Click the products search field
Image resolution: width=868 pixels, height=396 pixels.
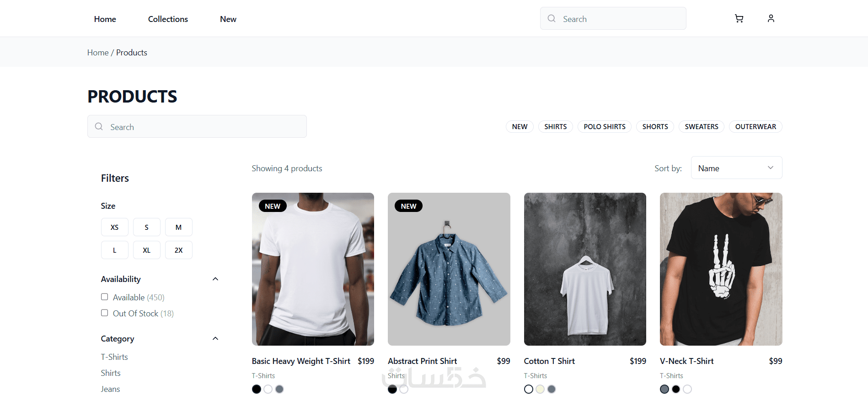tap(206, 127)
